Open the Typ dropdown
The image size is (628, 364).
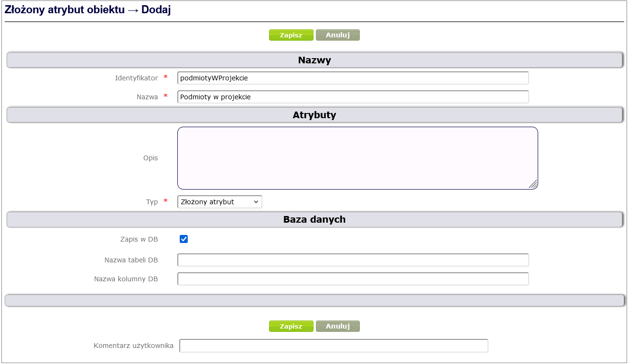(219, 202)
